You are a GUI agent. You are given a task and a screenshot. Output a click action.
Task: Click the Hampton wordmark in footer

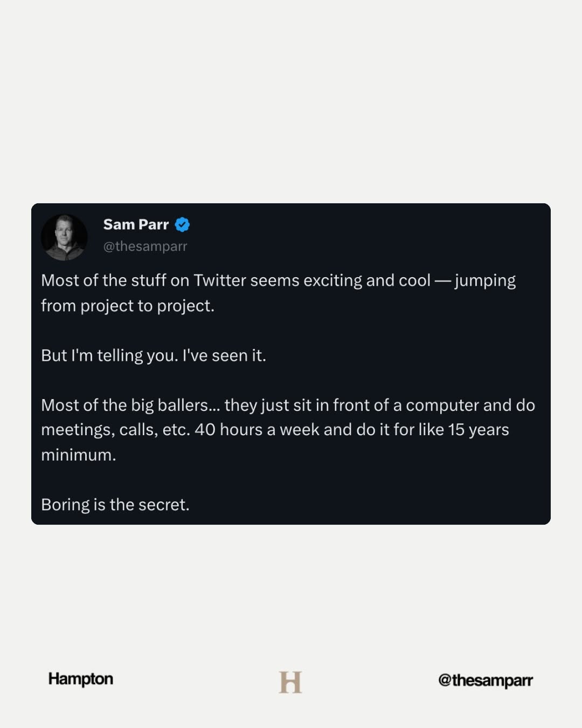[x=81, y=678]
